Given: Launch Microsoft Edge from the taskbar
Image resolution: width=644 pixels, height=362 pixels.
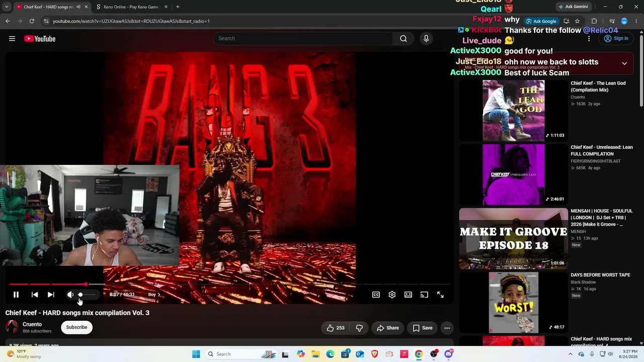Looking at the screenshot, I should (x=330, y=354).
